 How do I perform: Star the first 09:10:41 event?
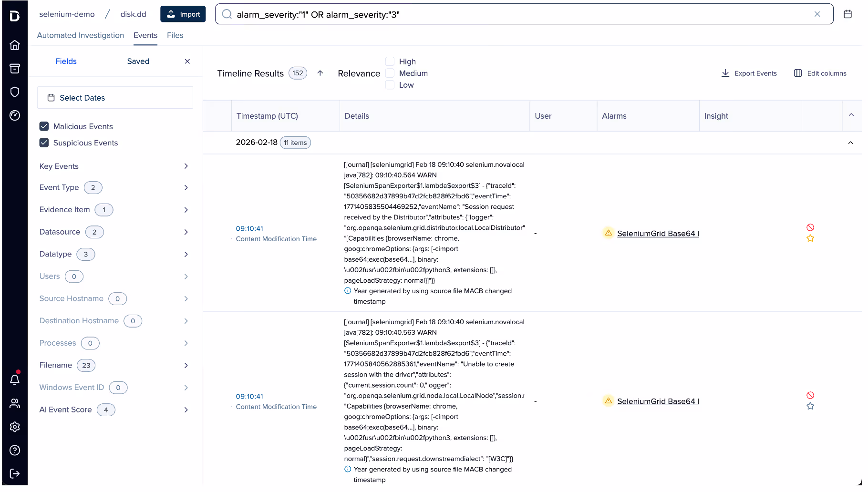(x=810, y=238)
